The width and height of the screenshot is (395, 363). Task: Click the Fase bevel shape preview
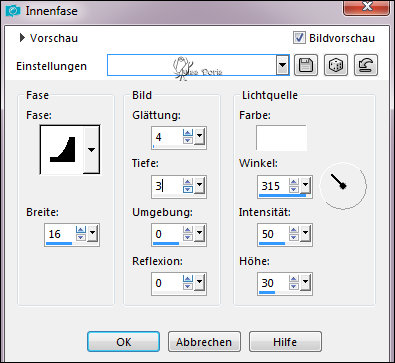tap(62, 150)
